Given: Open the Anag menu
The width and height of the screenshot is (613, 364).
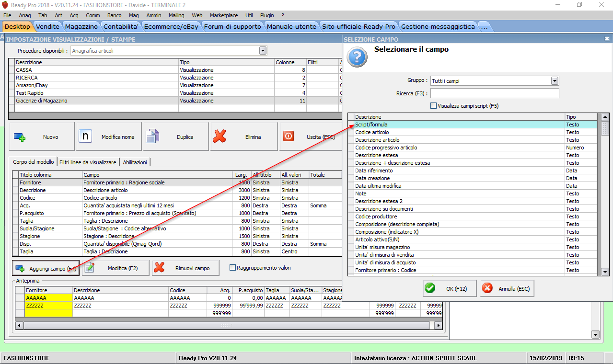Looking at the screenshot, I should point(25,15).
